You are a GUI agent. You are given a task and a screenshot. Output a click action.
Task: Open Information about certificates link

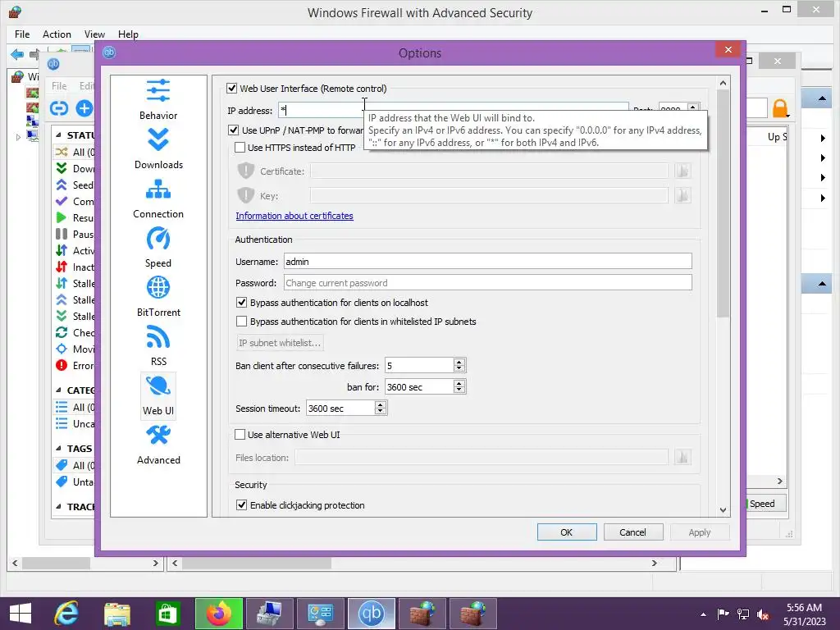coord(294,216)
